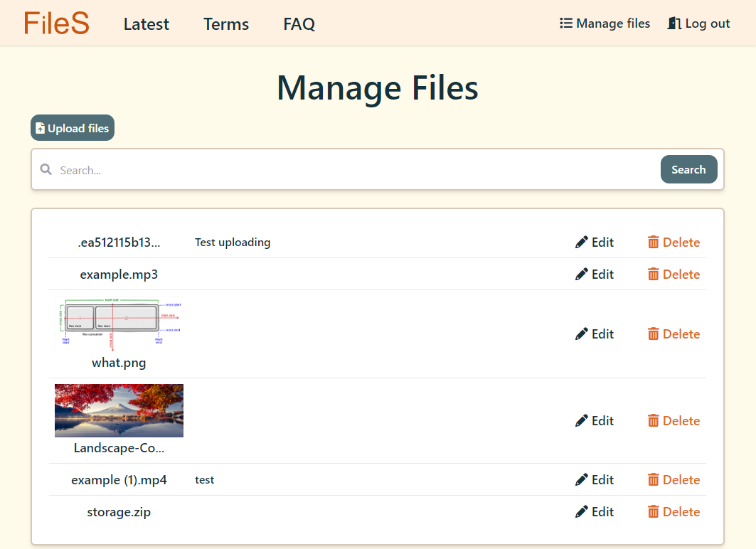This screenshot has height=549, width=756.
Task: Click the upload icon inside Upload files button
Action: [x=39, y=127]
